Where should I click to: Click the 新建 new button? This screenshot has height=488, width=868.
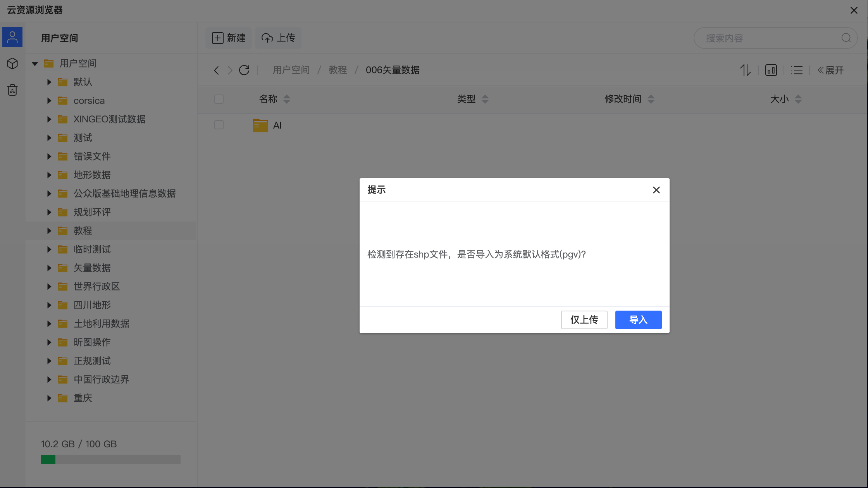[229, 38]
